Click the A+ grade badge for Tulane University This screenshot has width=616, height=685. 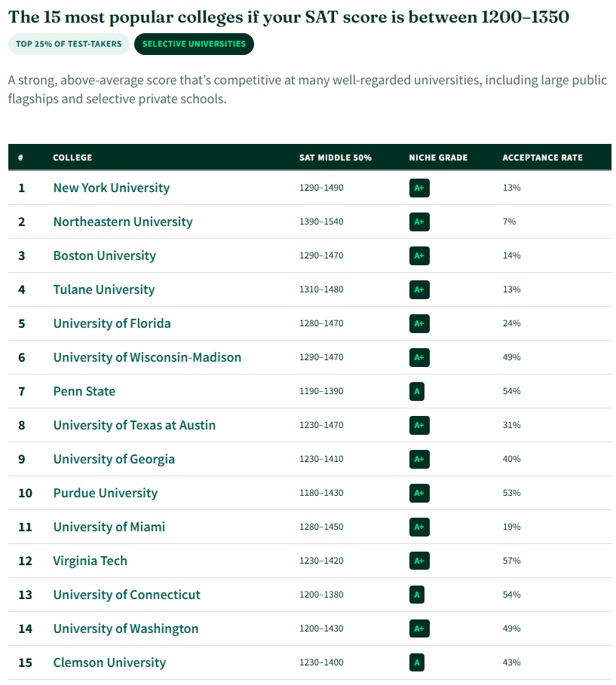[x=419, y=289]
